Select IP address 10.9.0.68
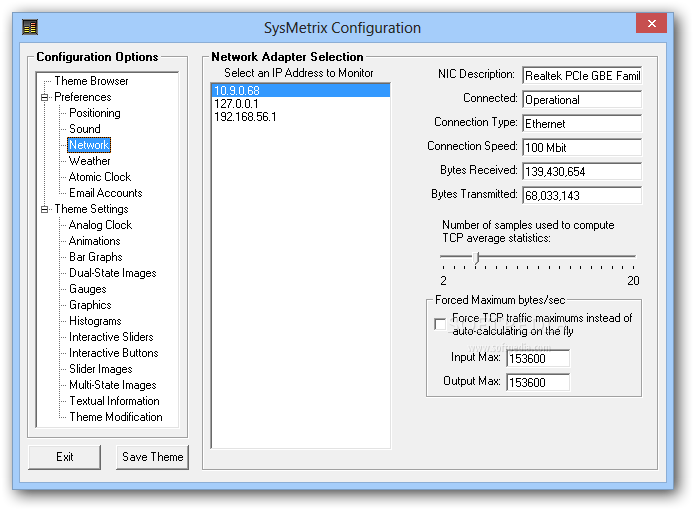 click(x=301, y=91)
